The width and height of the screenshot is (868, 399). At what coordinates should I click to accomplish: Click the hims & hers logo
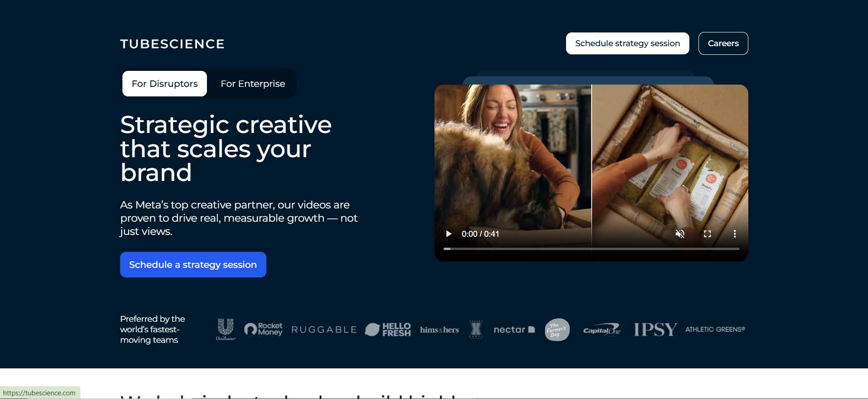click(439, 330)
